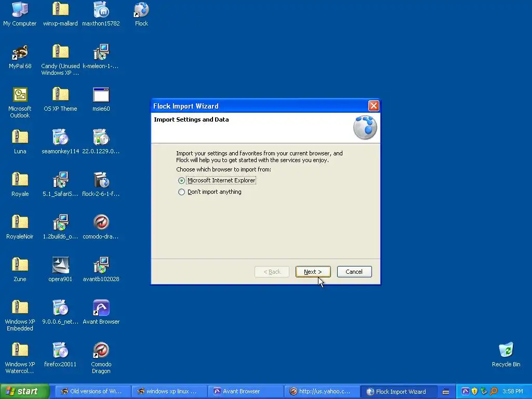Click the 3:58 PM system clock
Screen dimensions: 532x399
[x=513, y=392]
